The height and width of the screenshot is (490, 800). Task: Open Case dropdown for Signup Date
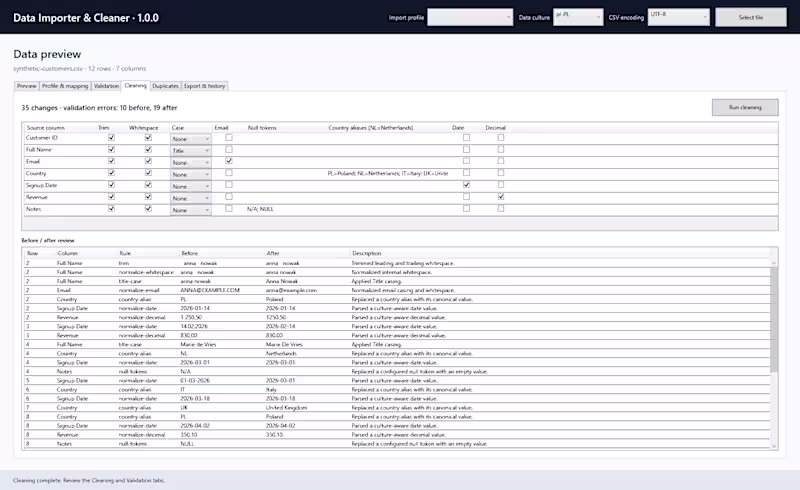190,186
